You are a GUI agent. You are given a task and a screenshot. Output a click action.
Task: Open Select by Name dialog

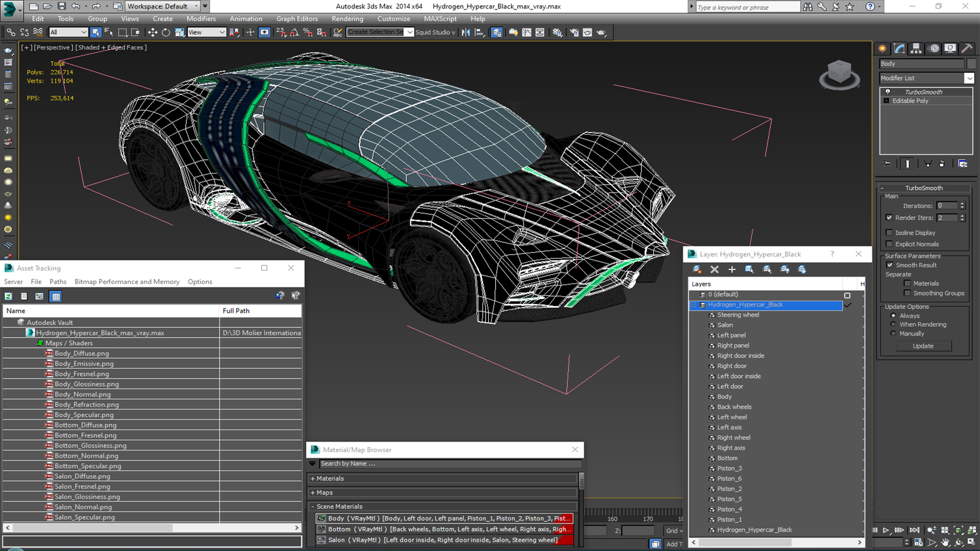pyautogui.click(x=109, y=32)
